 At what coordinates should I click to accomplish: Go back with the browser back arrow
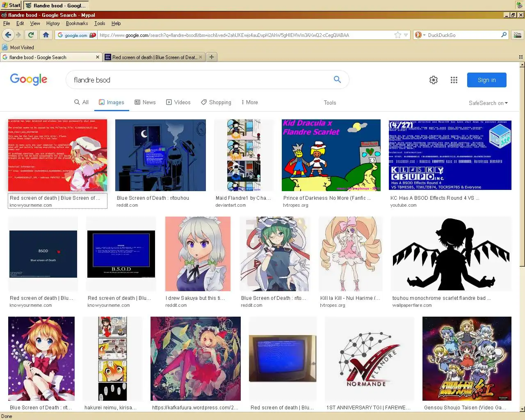(x=8, y=35)
